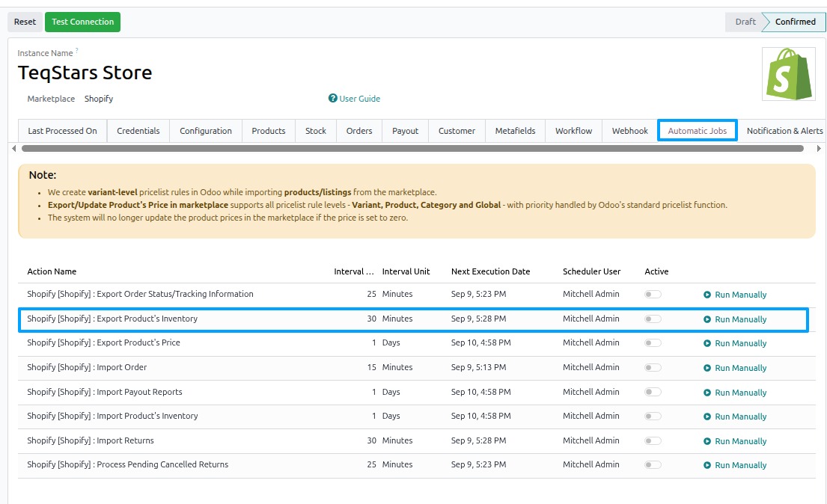Switch to the Products tab

[x=269, y=131]
